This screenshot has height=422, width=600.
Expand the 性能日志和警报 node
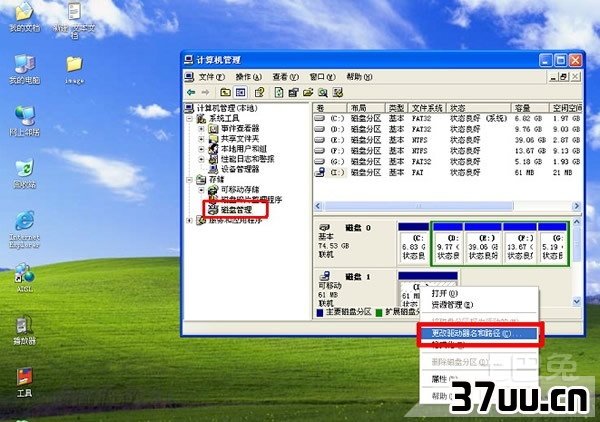[x=202, y=159]
